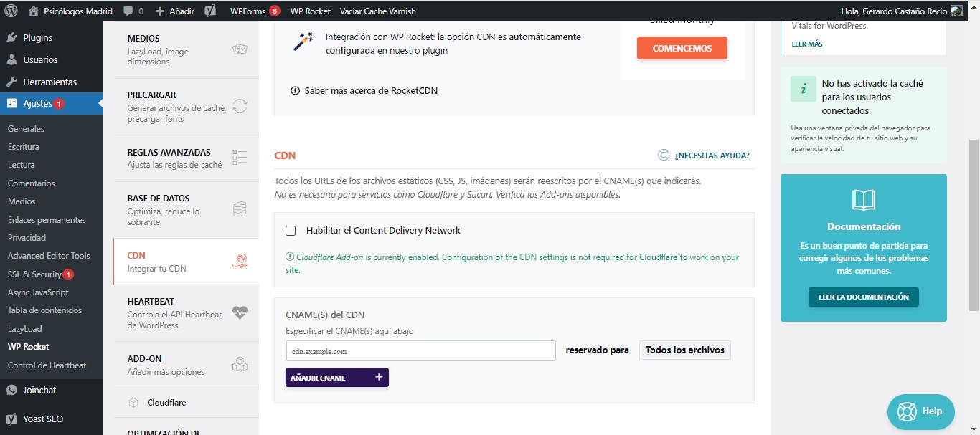Switch to the Add-on tab

pos(186,365)
